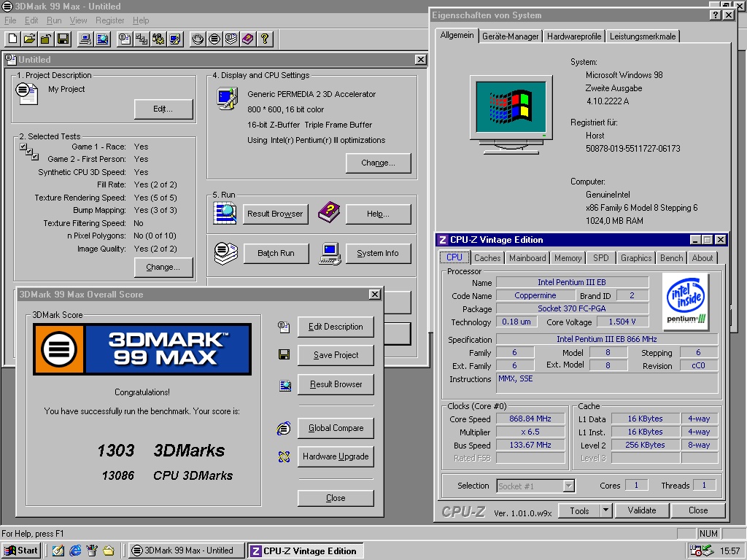Expand the Socket #1 selection dropdown in CPU-Z

click(568, 486)
